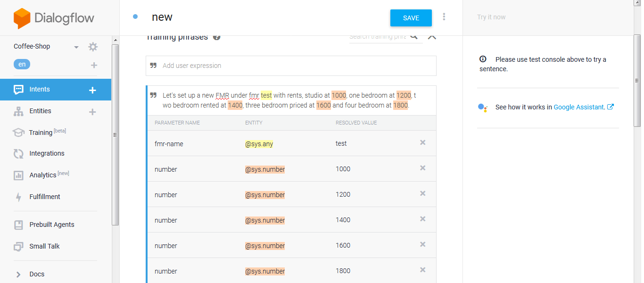
Task: Remove the number parameter with value 1400
Action: click(422, 219)
